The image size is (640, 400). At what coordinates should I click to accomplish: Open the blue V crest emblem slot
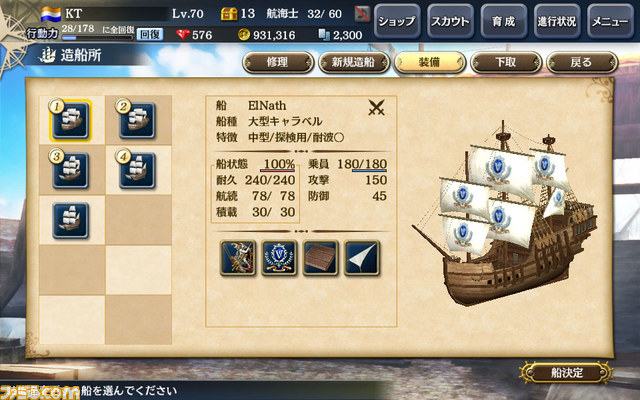(279, 258)
